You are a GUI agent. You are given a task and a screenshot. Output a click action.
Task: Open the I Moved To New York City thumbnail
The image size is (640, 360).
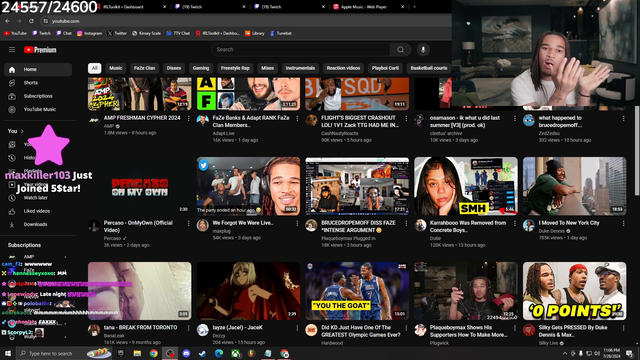(574, 186)
